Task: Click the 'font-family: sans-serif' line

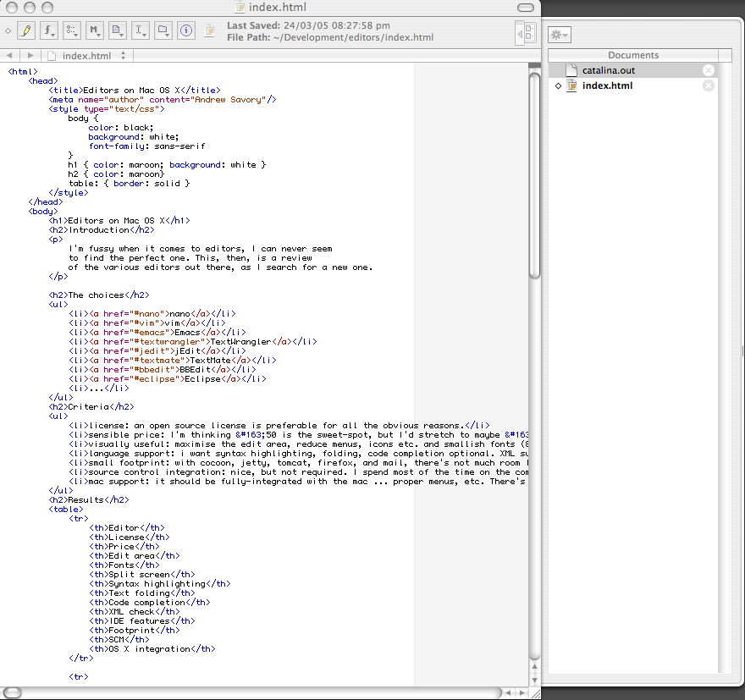Action: tap(146, 146)
